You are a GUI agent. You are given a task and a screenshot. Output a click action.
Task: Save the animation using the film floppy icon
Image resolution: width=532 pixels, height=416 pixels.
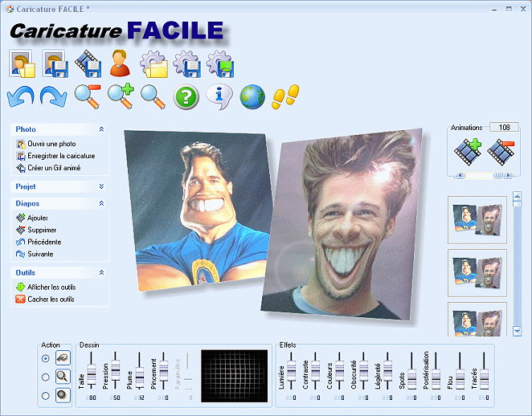point(88,63)
